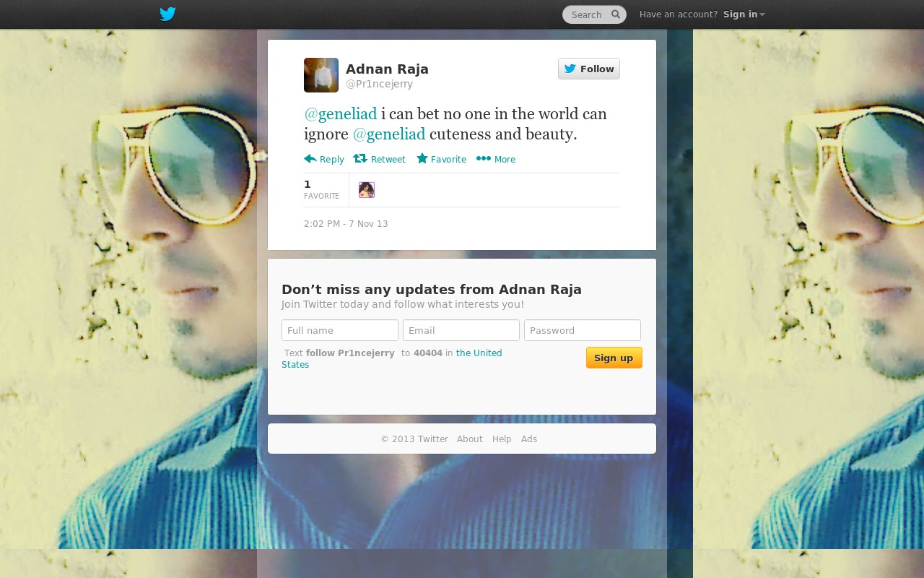The image size is (924, 578).
Task: Click the "© 2013 Twitter" footer text
Action: (x=414, y=439)
